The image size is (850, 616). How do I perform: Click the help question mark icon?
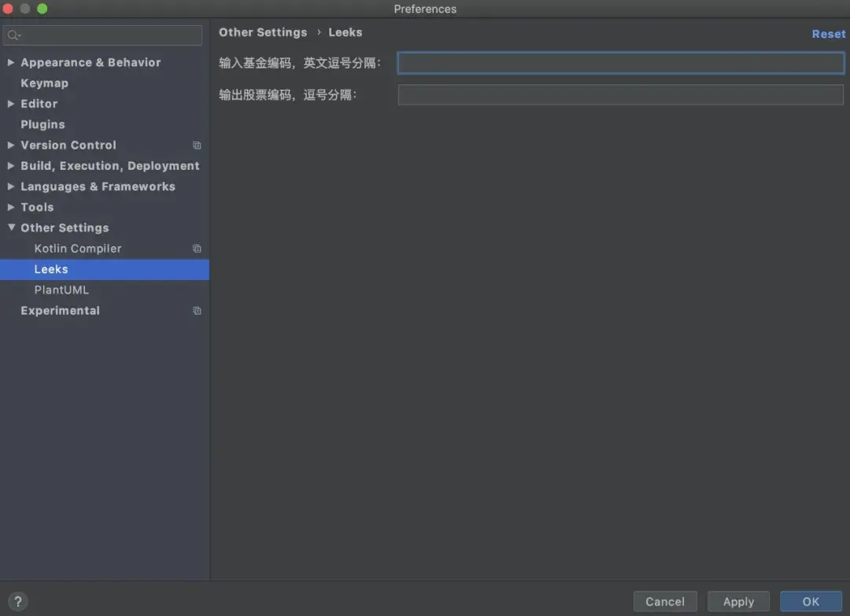[x=17, y=601]
